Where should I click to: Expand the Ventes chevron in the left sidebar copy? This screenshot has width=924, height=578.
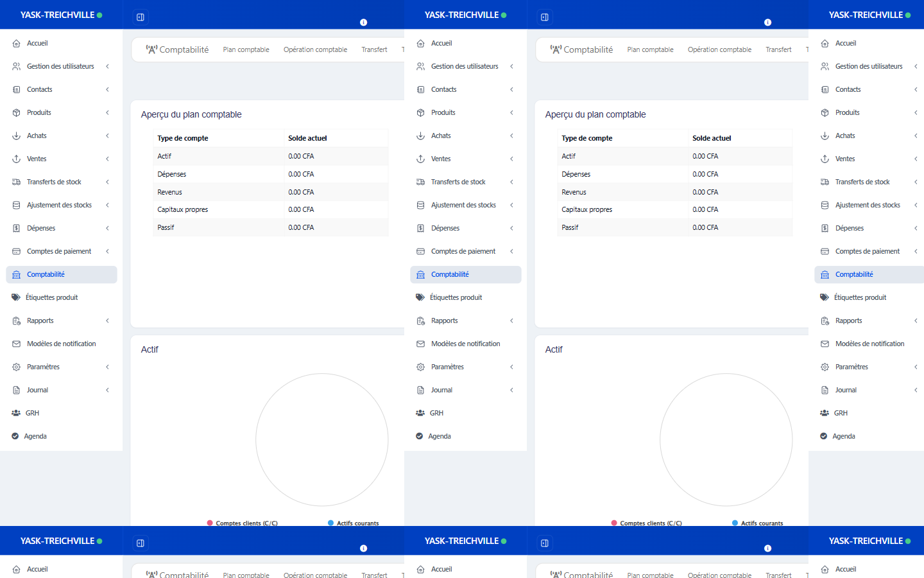point(107,159)
